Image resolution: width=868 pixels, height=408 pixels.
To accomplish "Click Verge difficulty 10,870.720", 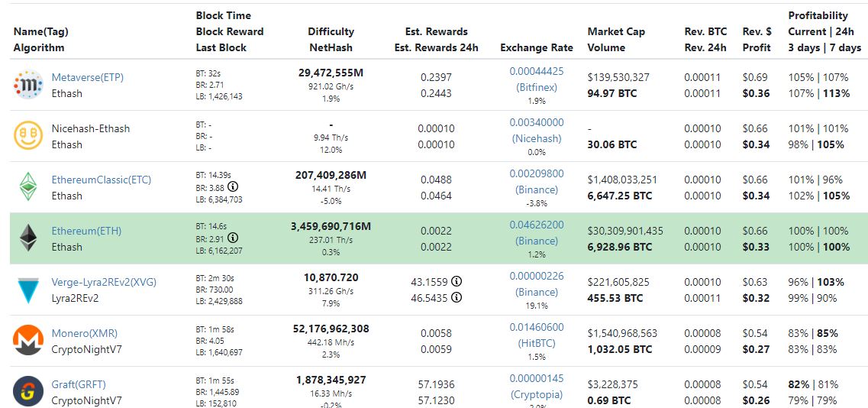I will coord(331,277).
